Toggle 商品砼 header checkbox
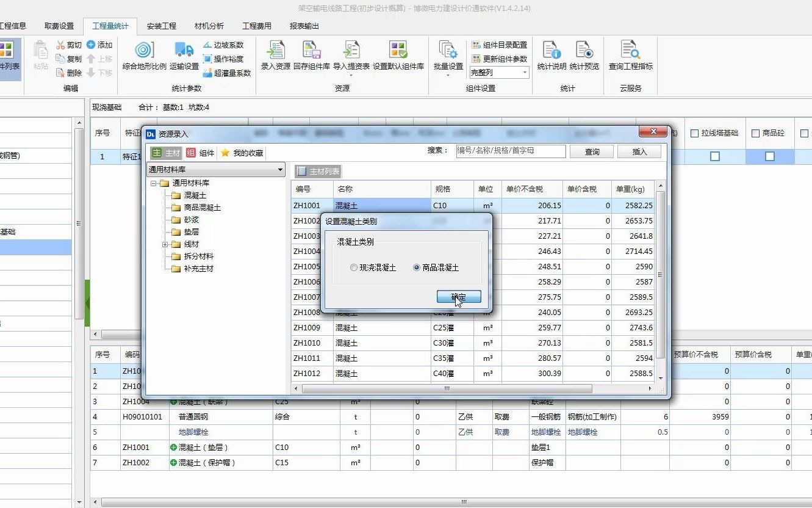The height and width of the screenshot is (508, 812). tap(755, 133)
